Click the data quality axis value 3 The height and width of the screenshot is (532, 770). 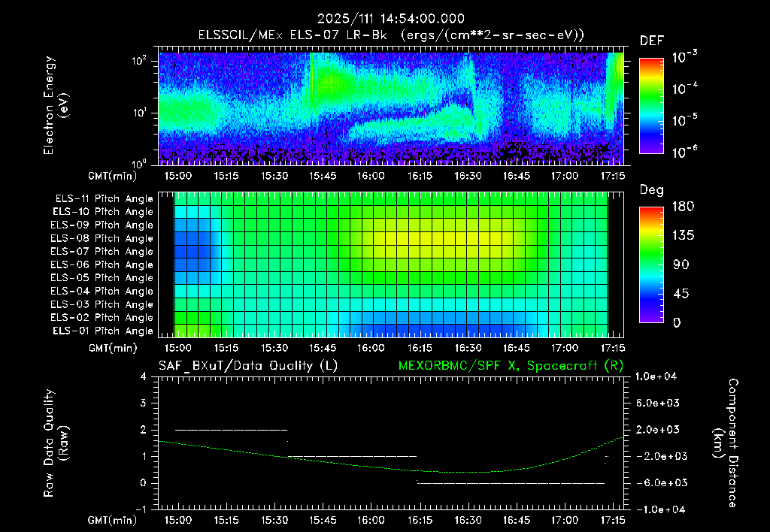point(143,404)
